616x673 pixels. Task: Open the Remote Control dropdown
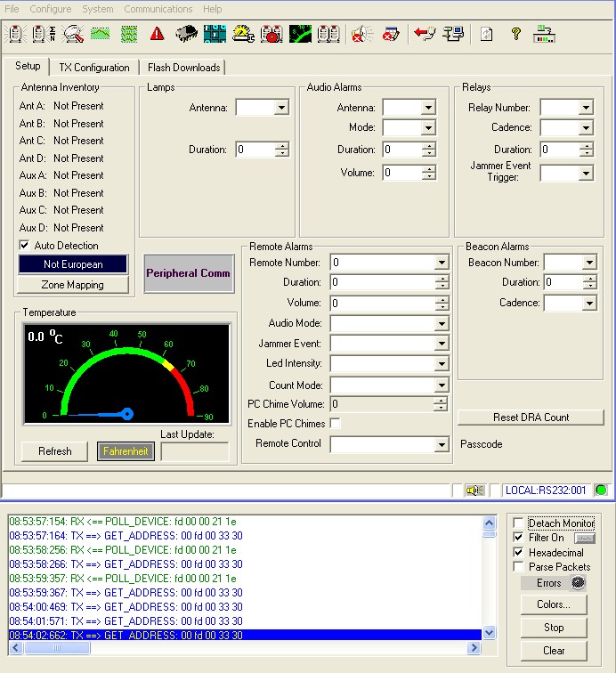pyautogui.click(x=442, y=444)
